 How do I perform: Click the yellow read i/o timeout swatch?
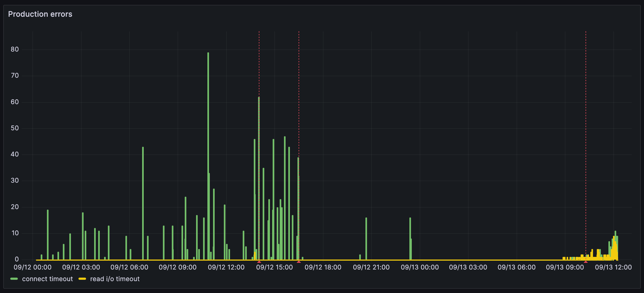point(82,279)
